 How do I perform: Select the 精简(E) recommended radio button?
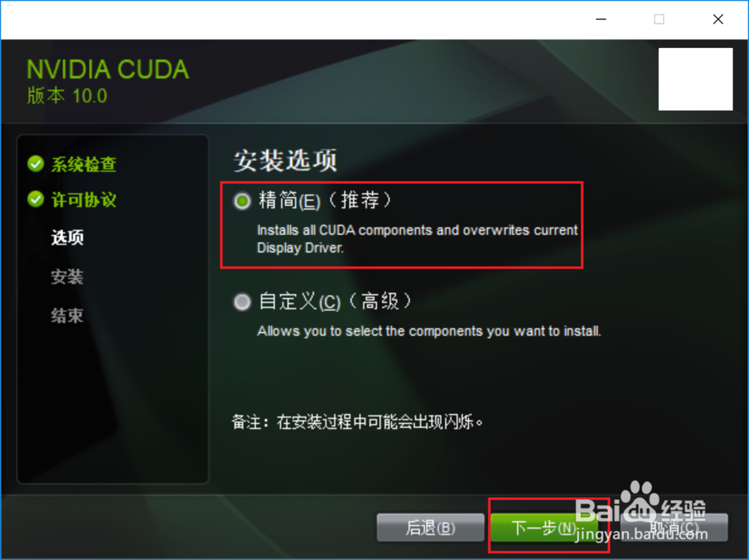pos(242,201)
